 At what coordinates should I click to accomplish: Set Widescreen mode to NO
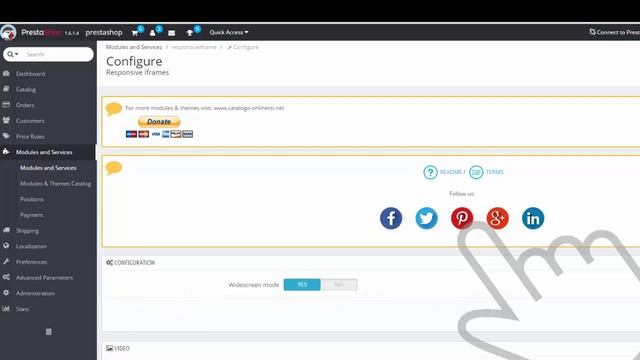pyautogui.click(x=339, y=284)
